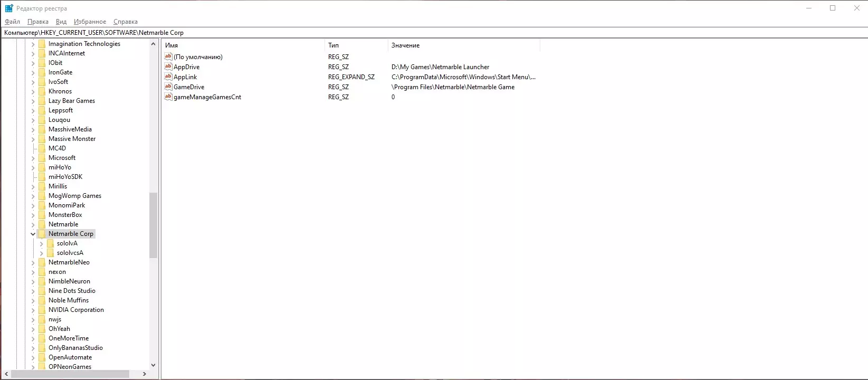The height and width of the screenshot is (380, 868).
Task: Expand the Netmarble key
Action: coord(33,224)
